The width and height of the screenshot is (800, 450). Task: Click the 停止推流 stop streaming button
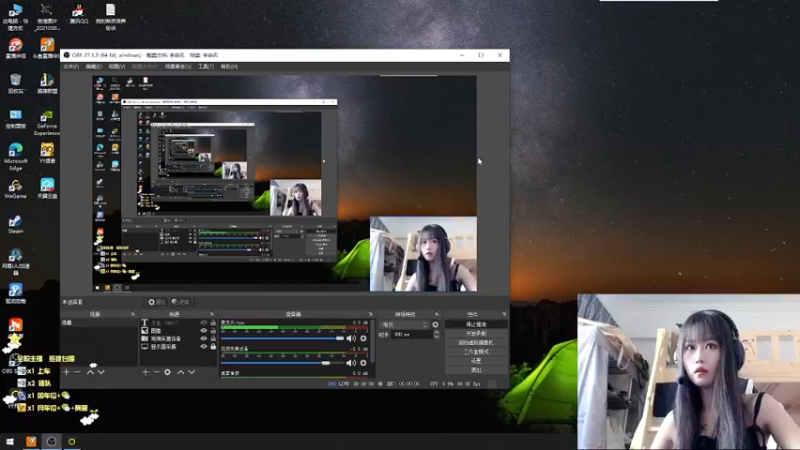pyautogui.click(x=476, y=324)
